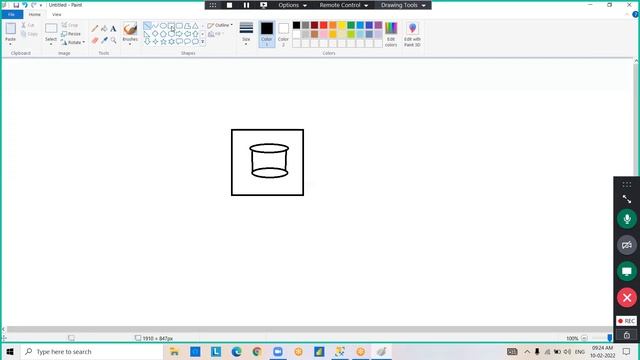
Task: Click the Paste clipboard icon
Action: point(11,29)
